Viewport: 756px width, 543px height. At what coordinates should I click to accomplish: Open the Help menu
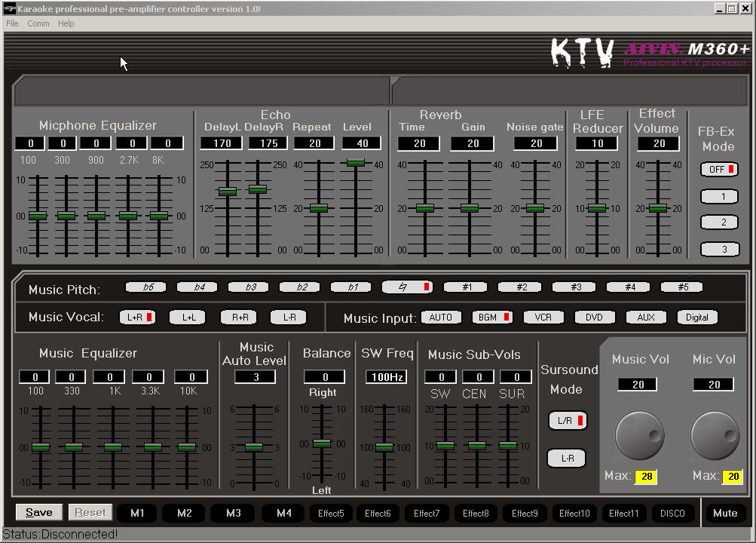click(66, 23)
